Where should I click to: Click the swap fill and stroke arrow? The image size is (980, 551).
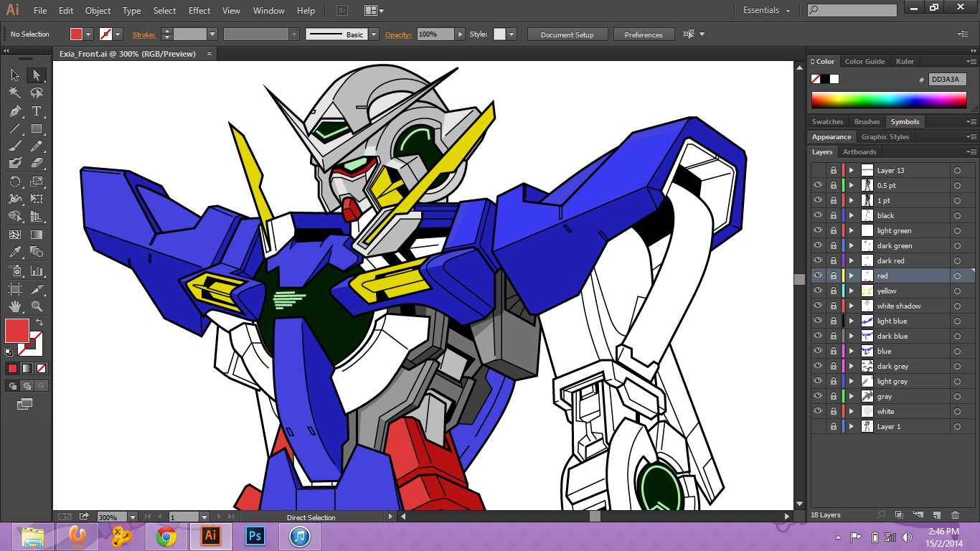[39, 323]
